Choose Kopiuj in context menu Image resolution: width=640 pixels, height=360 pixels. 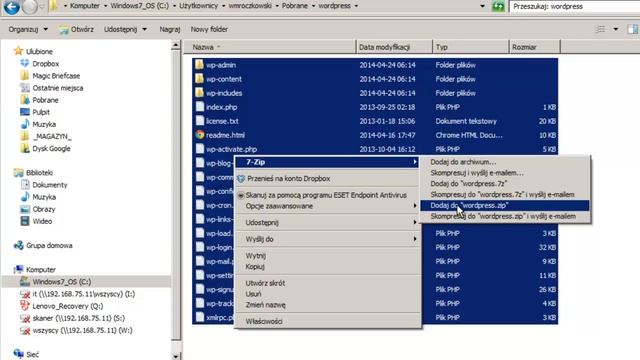coord(328,267)
